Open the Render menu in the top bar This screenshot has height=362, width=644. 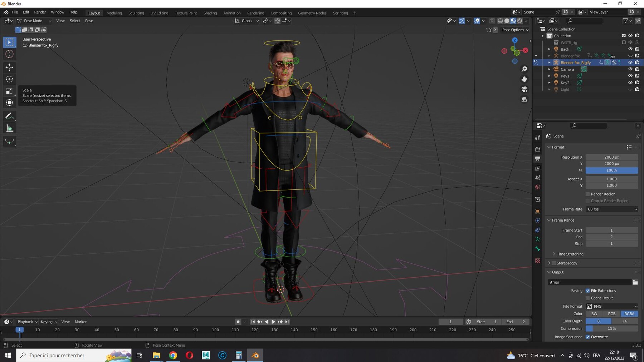click(40, 12)
